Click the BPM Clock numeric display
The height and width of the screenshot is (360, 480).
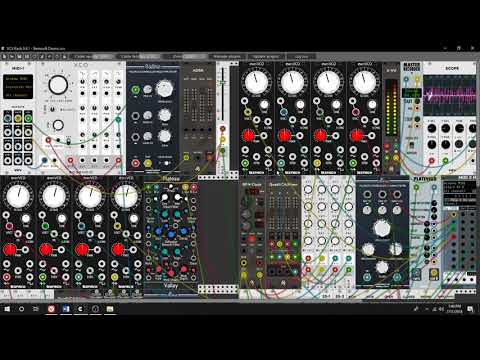point(253,192)
